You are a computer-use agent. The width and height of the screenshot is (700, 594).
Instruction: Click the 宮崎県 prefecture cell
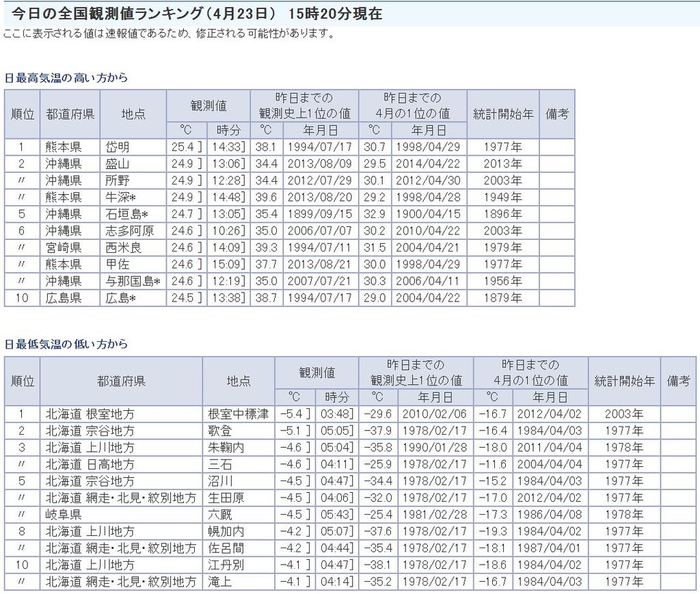tap(64, 247)
